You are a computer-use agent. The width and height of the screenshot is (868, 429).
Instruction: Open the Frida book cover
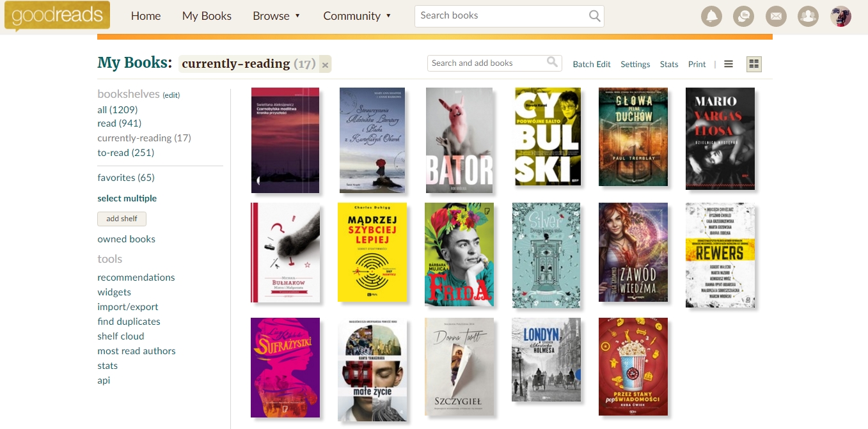click(x=459, y=254)
